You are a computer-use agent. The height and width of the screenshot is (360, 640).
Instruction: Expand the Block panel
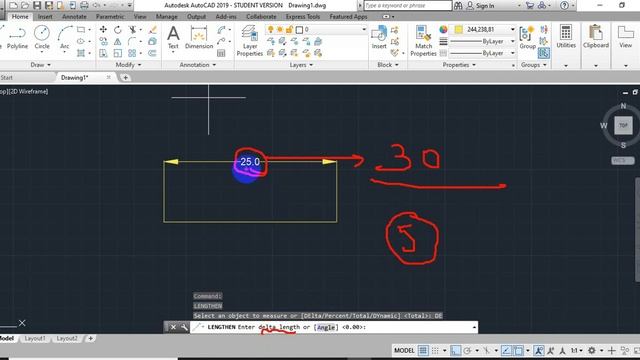click(388, 64)
